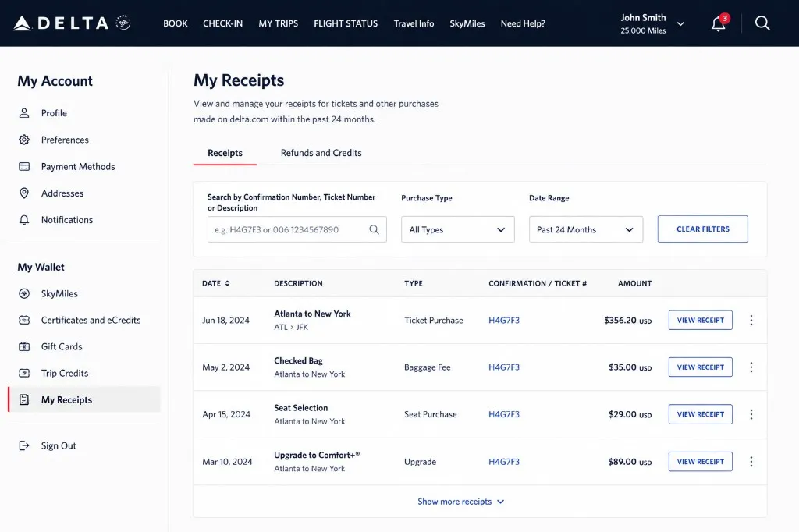This screenshot has width=799, height=532.
Task: Open Trip Credits in My Wallet
Action: tap(65, 373)
